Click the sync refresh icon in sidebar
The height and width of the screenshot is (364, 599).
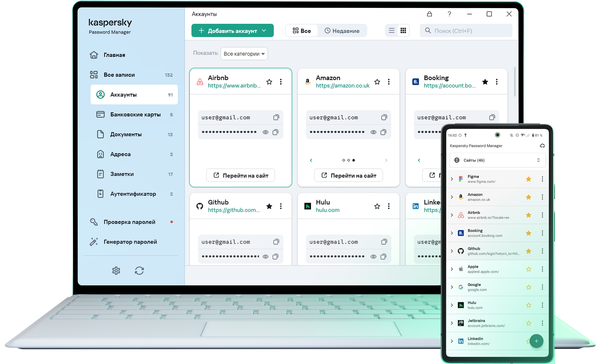(139, 271)
